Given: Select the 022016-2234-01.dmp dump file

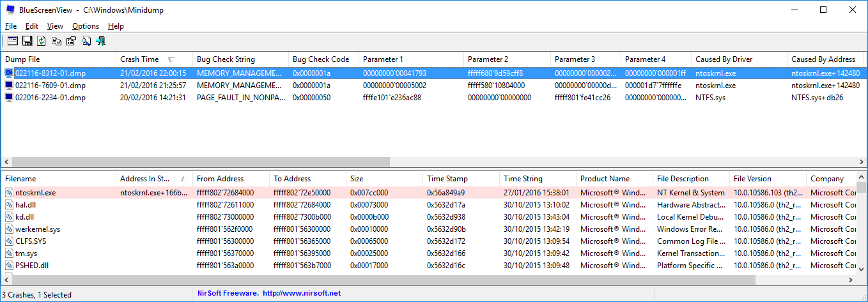Looking at the screenshot, I should [50, 98].
